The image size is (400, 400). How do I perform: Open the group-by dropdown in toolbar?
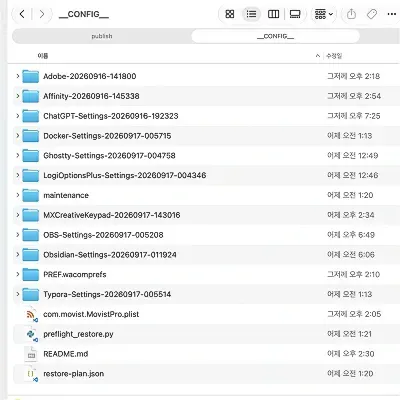[324, 14]
